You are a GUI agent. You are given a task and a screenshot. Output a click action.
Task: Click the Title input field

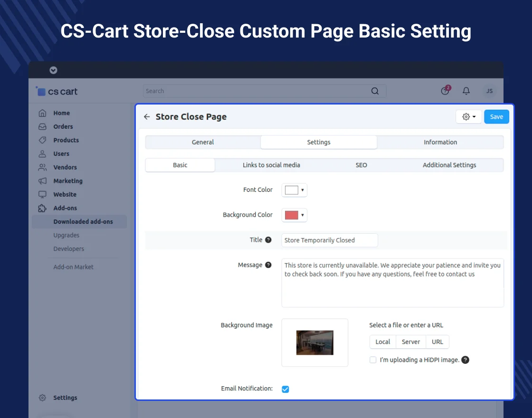330,240
